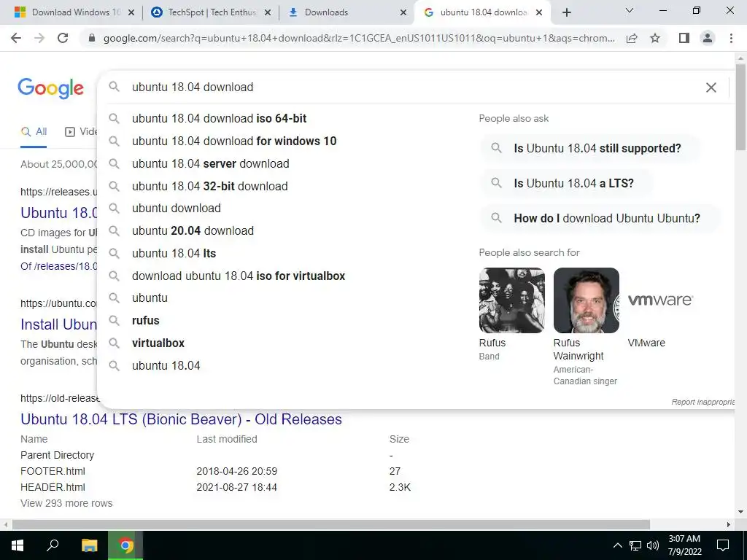Click the 'Parent Directory' row text

[x=57, y=455]
